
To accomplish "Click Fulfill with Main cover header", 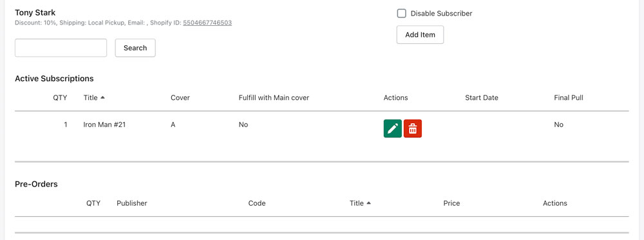I will [274, 97].
